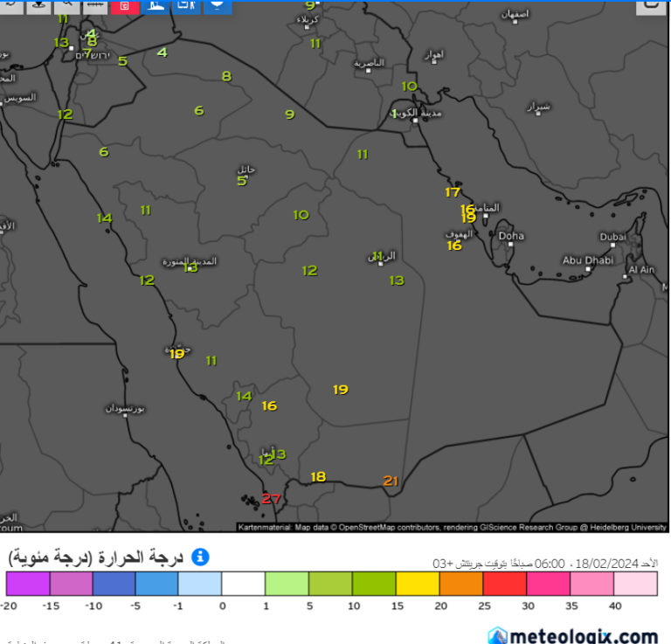
Task: Click the Doha city label
Action: [511, 236]
